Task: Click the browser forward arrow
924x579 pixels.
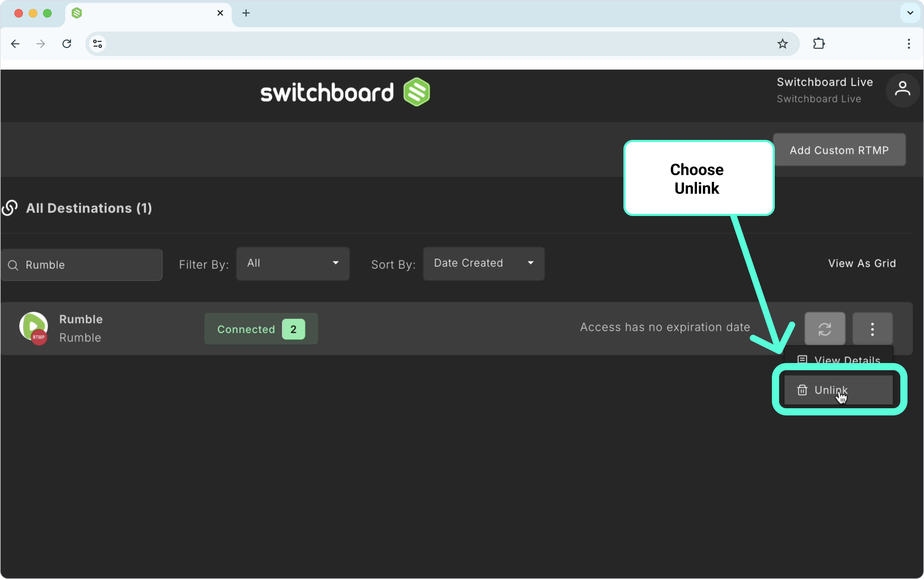Action: 41,44
